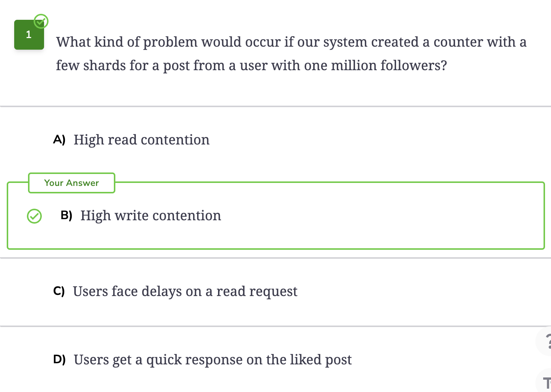Screen dimensions: 551x392
Task: Open the help question-mark button at right edge
Action: (x=544, y=341)
